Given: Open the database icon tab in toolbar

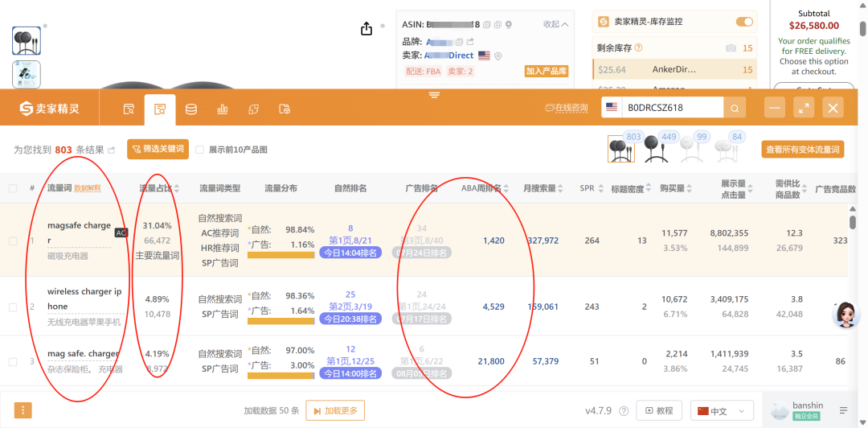Looking at the screenshot, I should click(191, 109).
